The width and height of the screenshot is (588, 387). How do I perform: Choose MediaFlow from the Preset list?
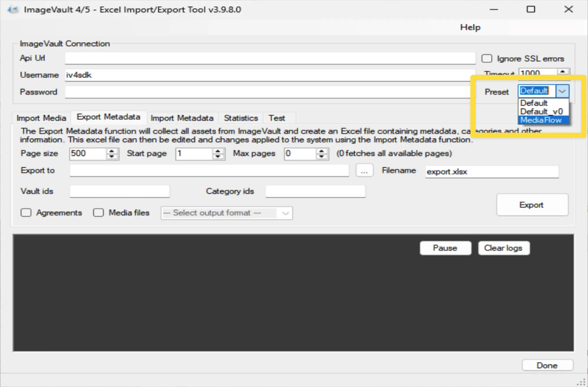click(541, 120)
